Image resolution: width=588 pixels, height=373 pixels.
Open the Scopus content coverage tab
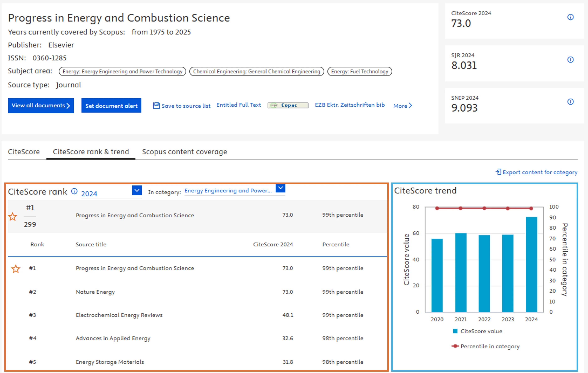185,152
